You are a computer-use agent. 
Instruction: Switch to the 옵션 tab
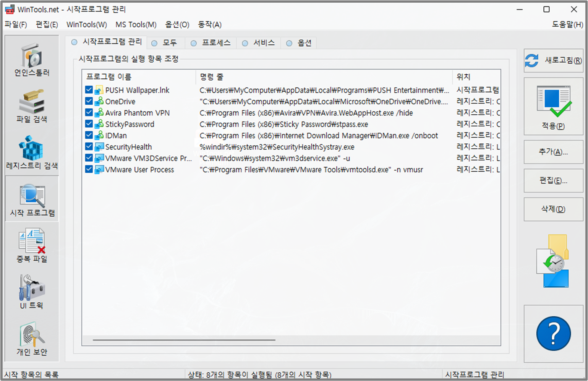point(299,43)
